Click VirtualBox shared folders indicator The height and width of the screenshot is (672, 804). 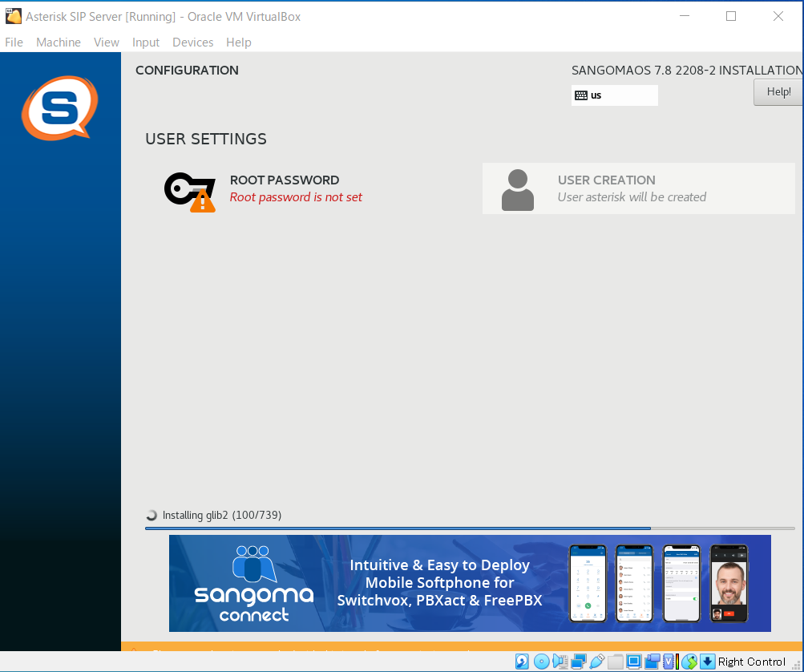point(616,662)
